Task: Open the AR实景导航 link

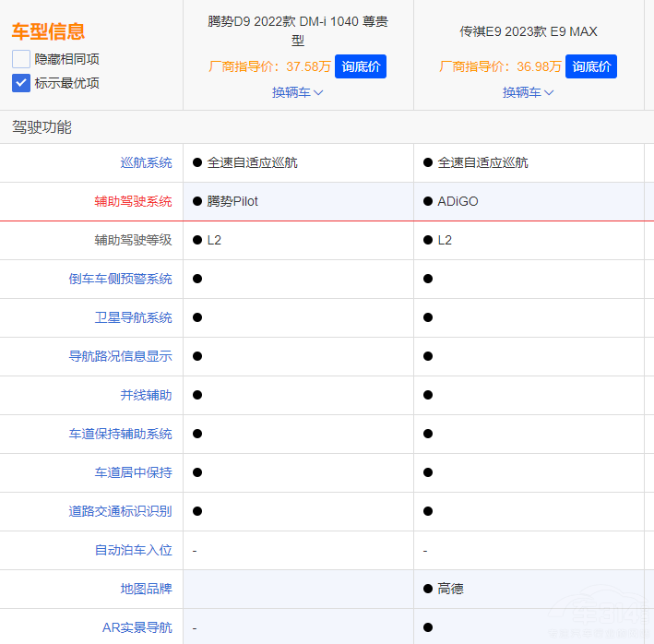Action: click(x=137, y=627)
